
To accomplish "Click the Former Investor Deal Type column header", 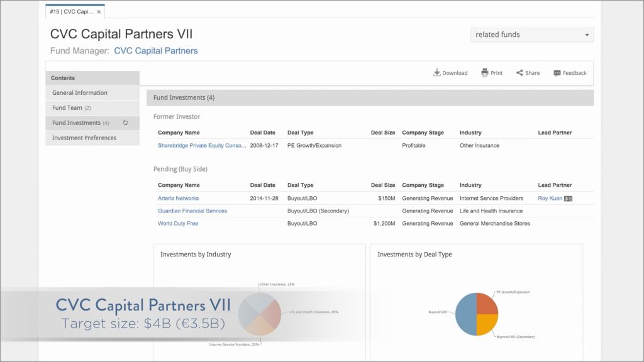I will (x=300, y=133).
